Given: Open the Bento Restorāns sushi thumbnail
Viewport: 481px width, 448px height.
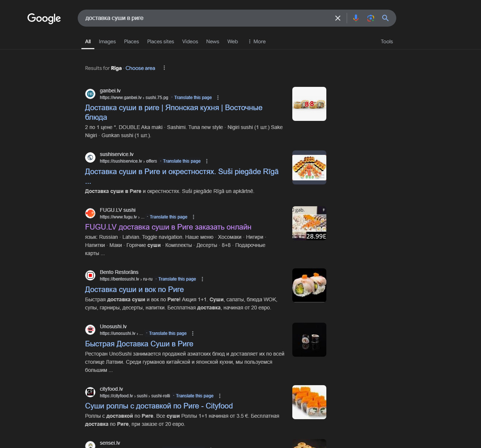Looking at the screenshot, I should (309, 285).
